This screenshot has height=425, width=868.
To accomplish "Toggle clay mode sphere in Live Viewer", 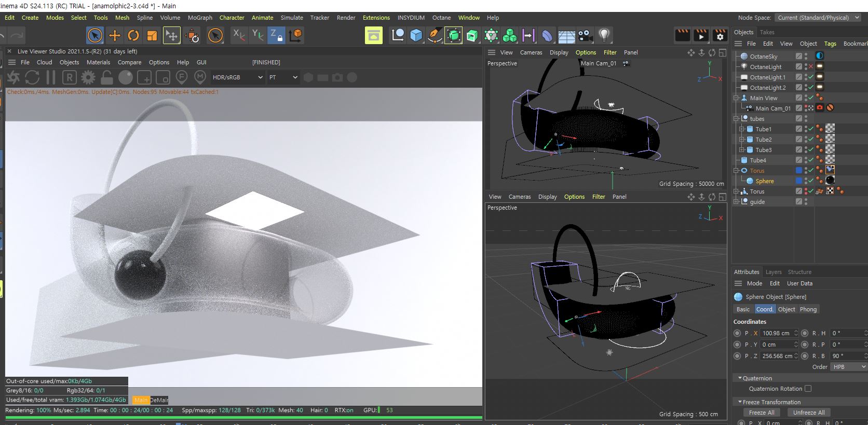I will 126,78.
